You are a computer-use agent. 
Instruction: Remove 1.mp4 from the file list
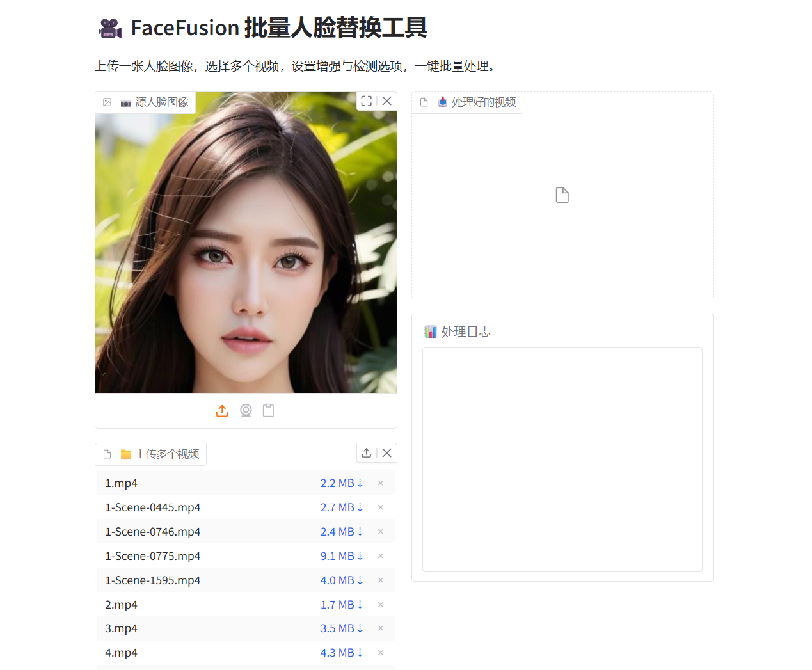click(x=381, y=483)
